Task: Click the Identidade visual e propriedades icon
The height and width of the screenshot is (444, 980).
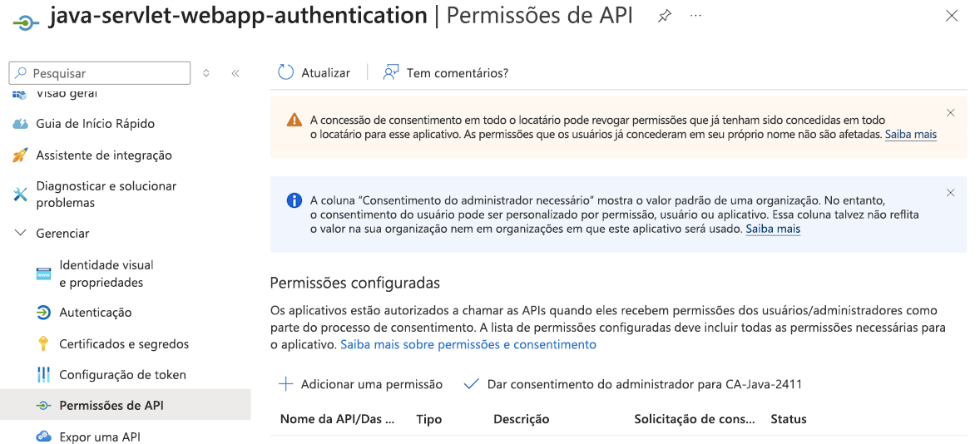Action: (44, 274)
